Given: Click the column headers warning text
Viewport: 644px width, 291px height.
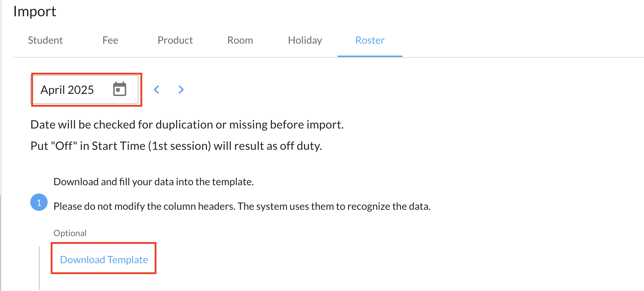Looking at the screenshot, I should [242, 206].
